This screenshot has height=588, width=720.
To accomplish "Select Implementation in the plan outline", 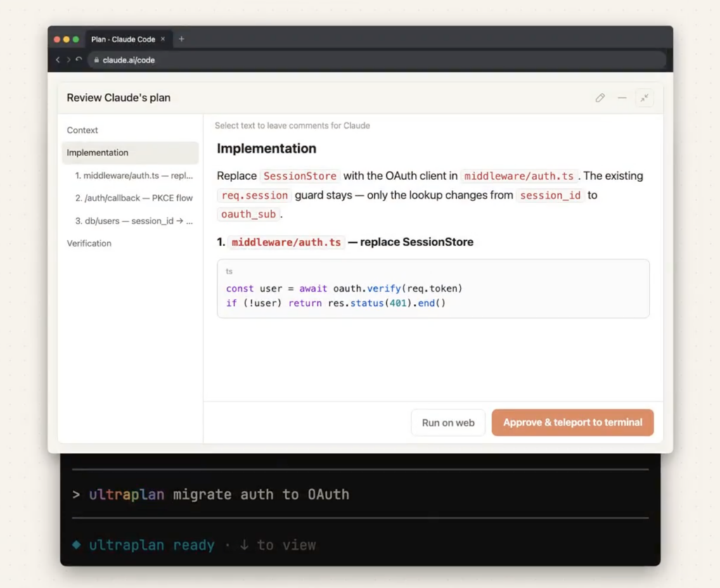I will [x=98, y=153].
